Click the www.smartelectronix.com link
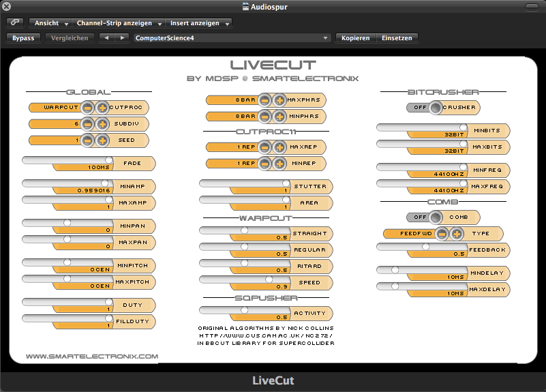Screen dimensions: 546x392 coord(92,357)
